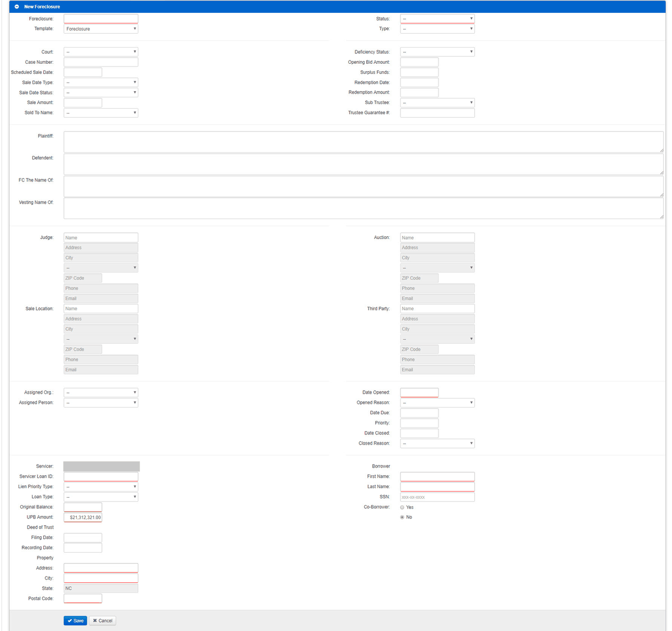The height and width of the screenshot is (631, 672).
Task: Expand the Sale Date Type dropdown
Action: (x=101, y=82)
